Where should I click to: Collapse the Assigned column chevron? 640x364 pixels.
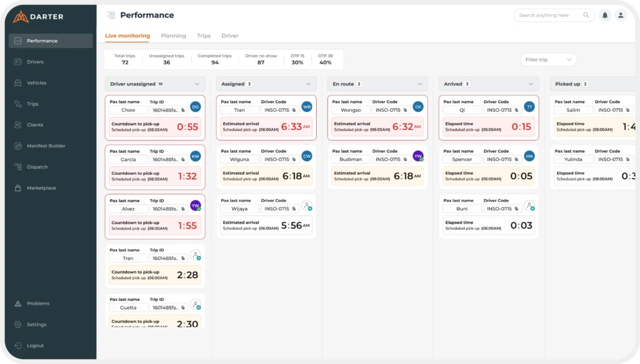pos(308,84)
